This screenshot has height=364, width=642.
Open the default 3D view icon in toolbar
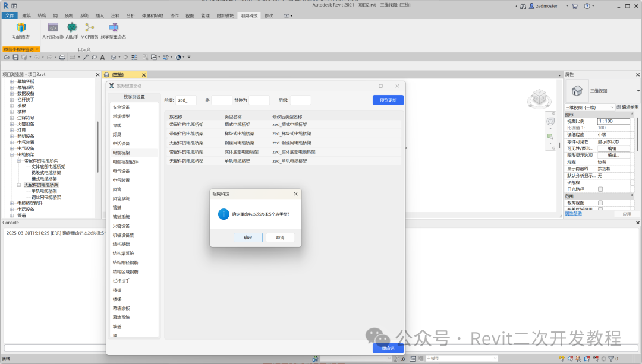tap(114, 57)
